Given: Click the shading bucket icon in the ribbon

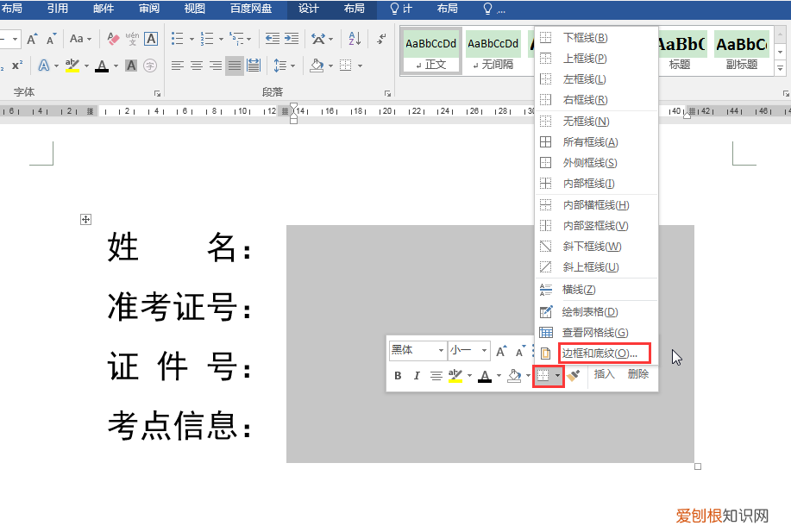Looking at the screenshot, I should click(316, 66).
